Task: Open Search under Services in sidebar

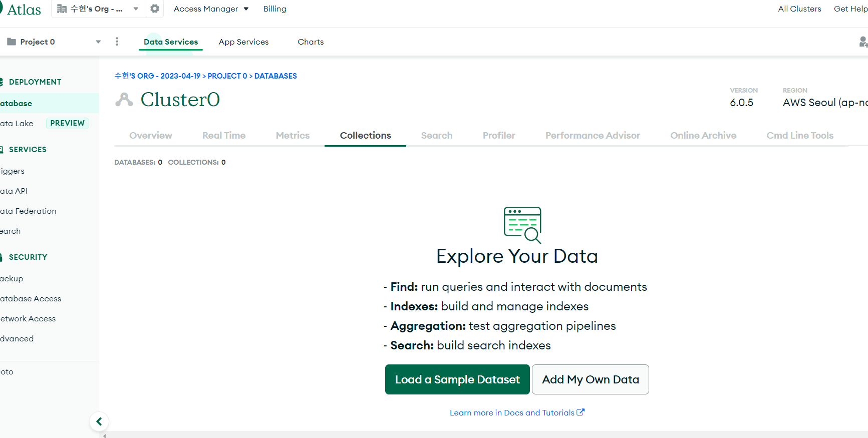Action: tap(10, 231)
